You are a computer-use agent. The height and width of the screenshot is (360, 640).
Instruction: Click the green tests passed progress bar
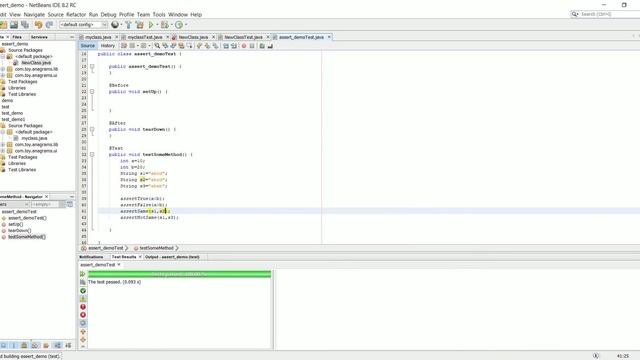(x=180, y=274)
